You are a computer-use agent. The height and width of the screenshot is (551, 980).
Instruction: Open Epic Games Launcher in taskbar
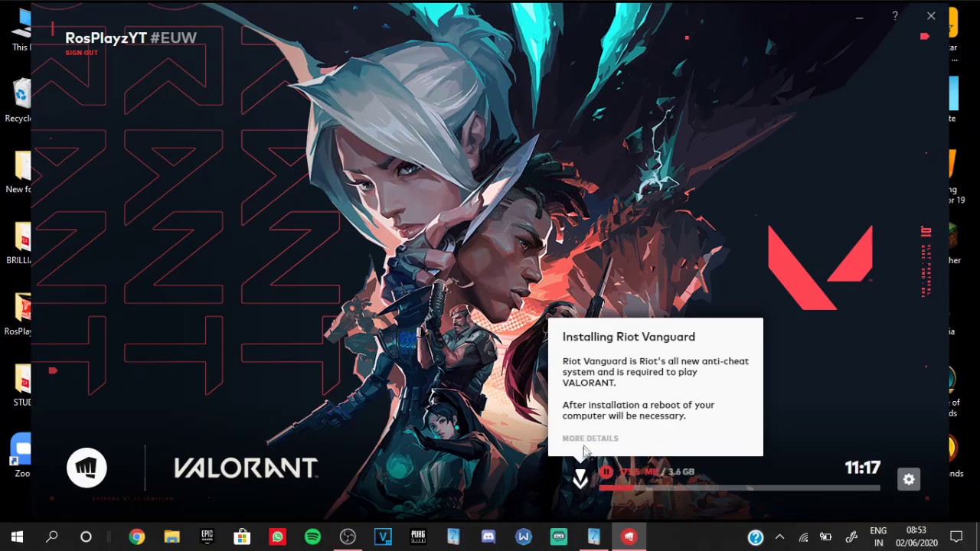point(207,537)
